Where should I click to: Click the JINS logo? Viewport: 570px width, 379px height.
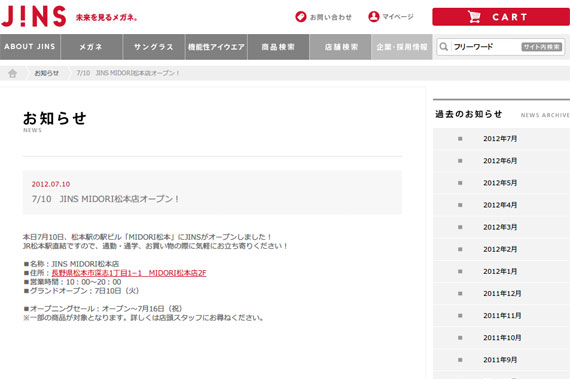[x=34, y=17]
